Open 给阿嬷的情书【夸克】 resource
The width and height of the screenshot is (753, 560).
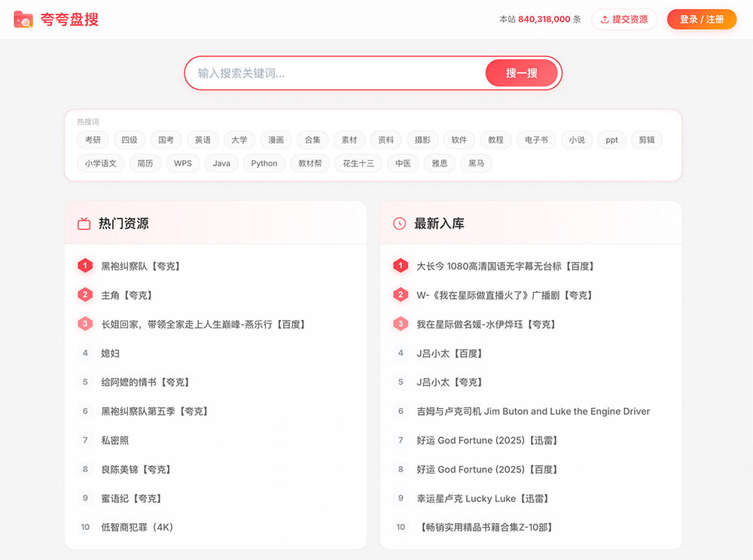click(145, 382)
